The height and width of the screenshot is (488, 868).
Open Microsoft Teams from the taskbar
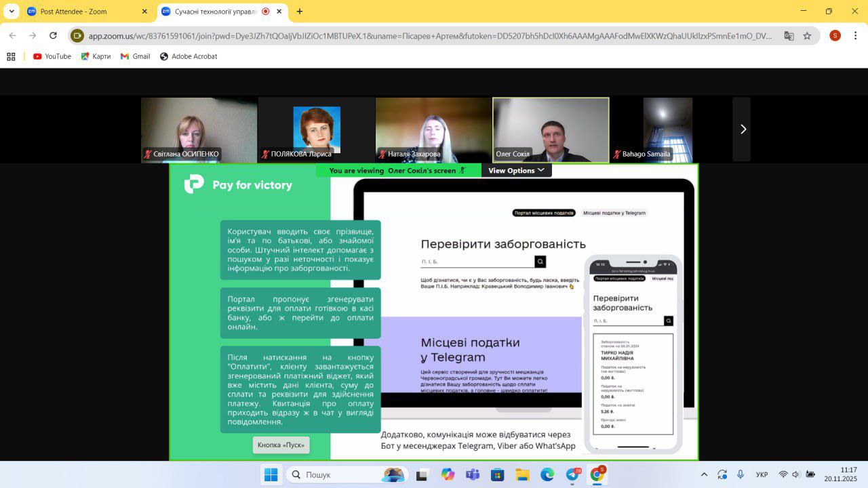[473, 474]
